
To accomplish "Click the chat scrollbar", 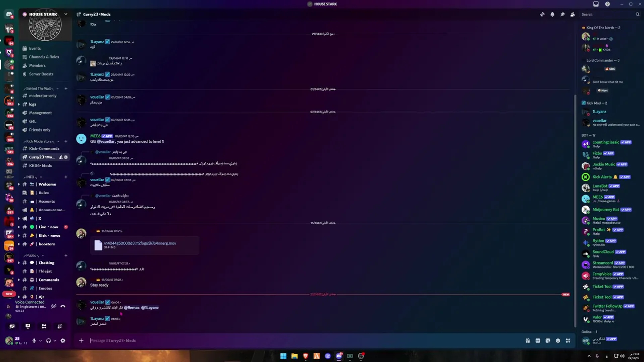I will pos(575,211).
